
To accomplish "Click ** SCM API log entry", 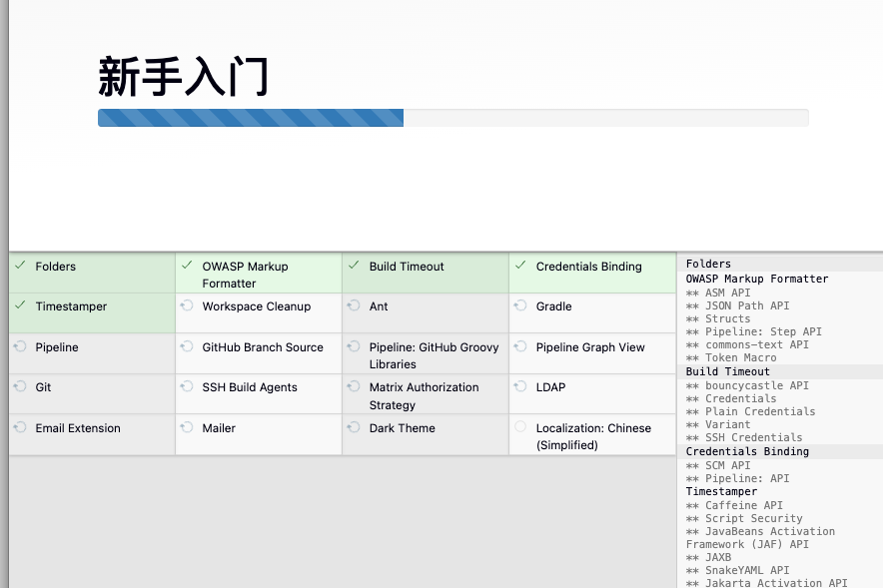I will [718, 465].
